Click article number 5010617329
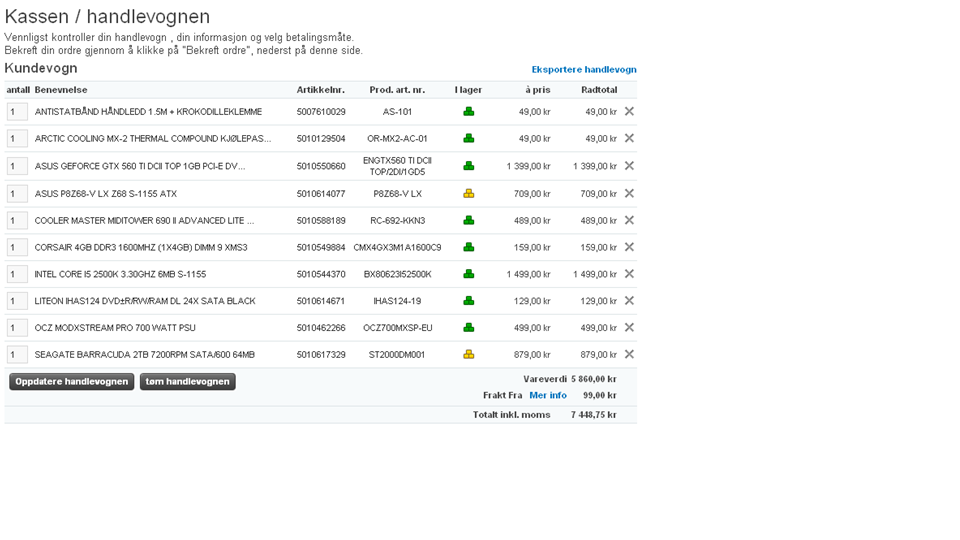 tap(321, 354)
